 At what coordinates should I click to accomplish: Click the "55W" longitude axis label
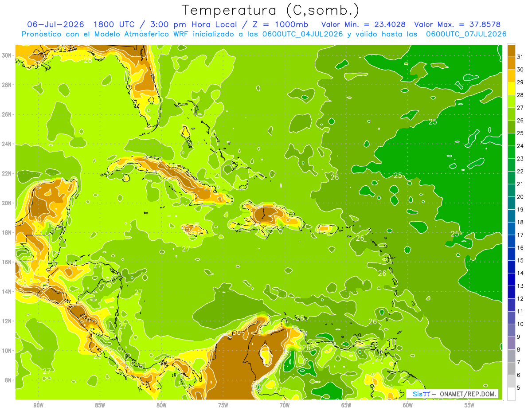click(x=469, y=405)
